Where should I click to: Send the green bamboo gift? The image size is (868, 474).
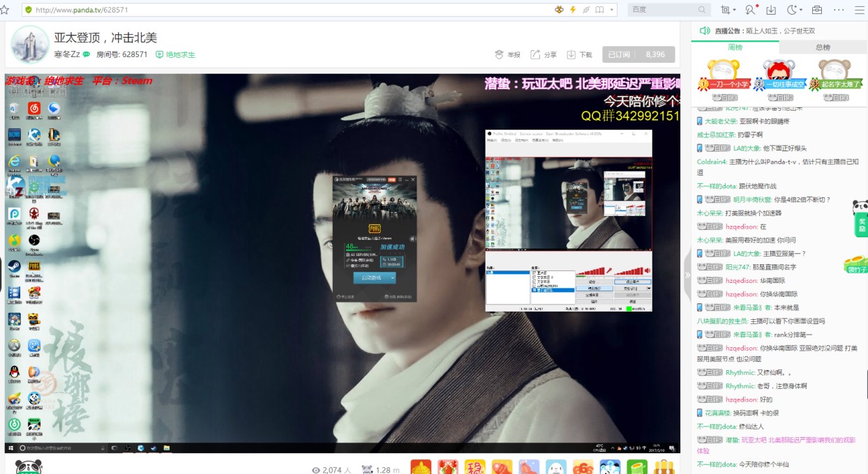click(x=637, y=466)
